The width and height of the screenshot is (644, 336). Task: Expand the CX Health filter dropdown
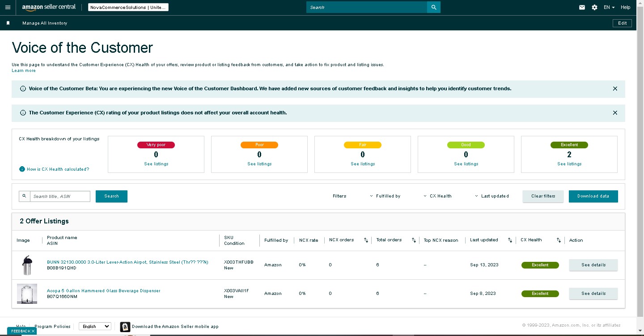(x=437, y=196)
